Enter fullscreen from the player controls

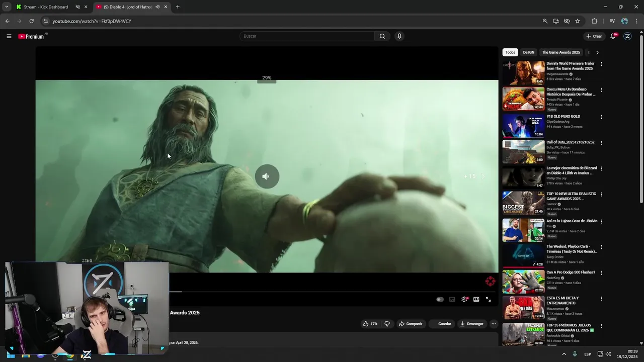488,299
